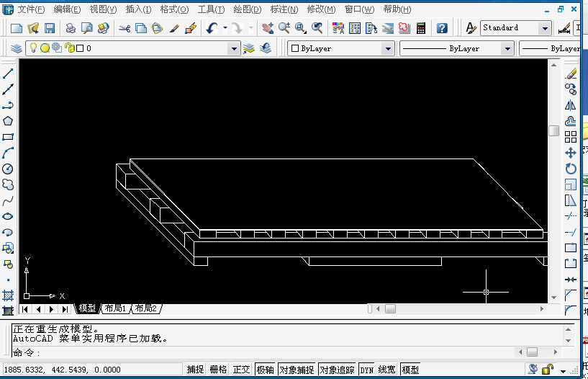Select the Erase tool in Modify toolbar

click(x=571, y=73)
